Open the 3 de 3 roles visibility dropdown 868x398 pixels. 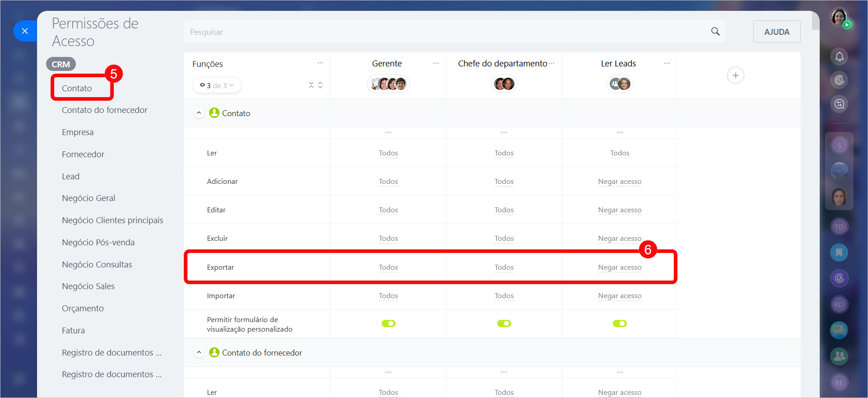coord(217,85)
